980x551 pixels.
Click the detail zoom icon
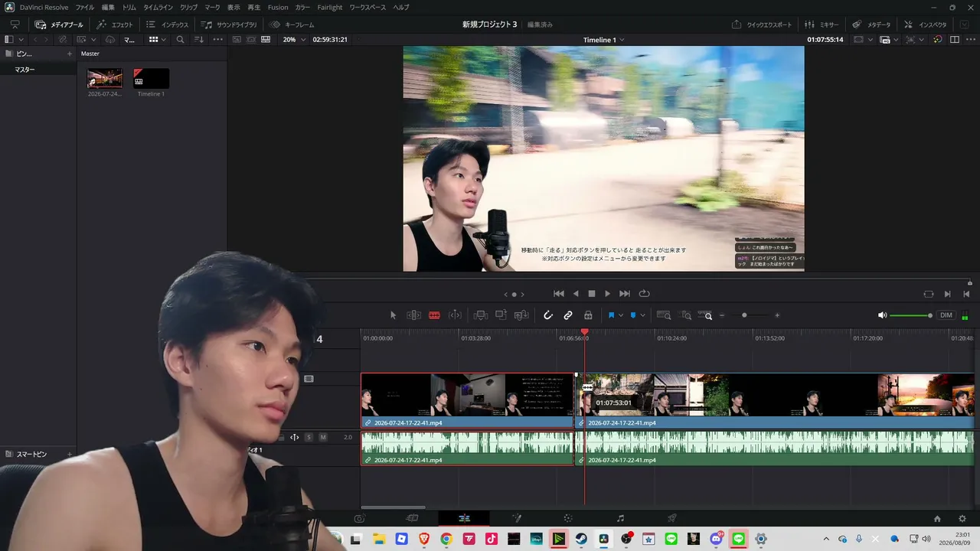(x=686, y=315)
